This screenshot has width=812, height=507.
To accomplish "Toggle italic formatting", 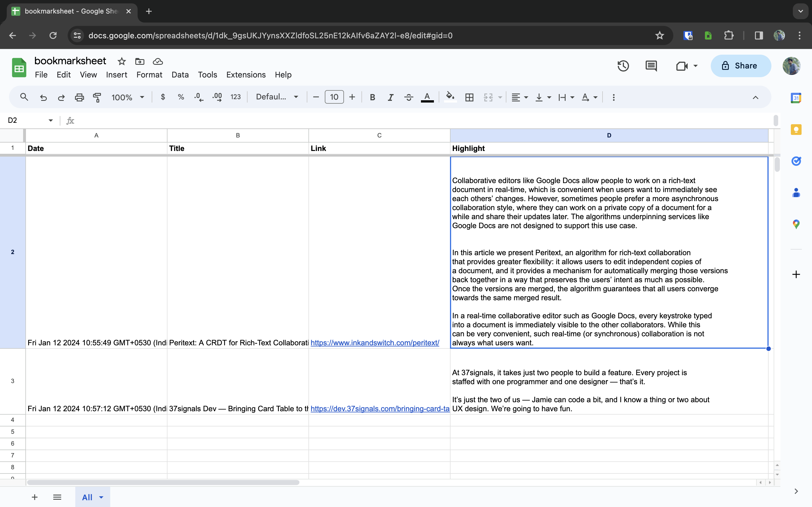I will tap(390, 97).
